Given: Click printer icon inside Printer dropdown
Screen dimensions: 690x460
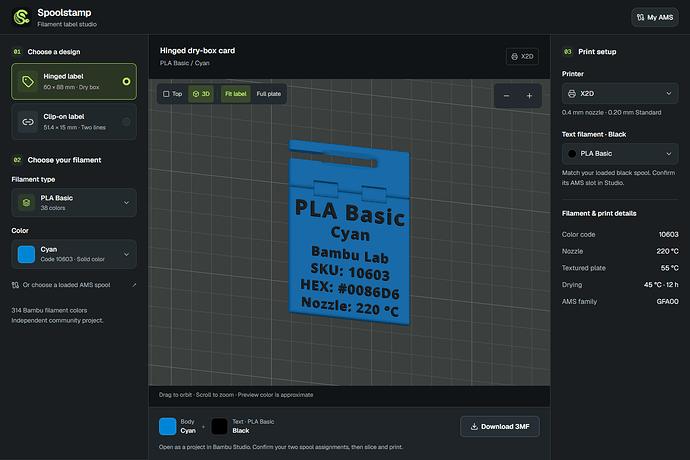Looking at the screenshot, I should tap(572, 93).
